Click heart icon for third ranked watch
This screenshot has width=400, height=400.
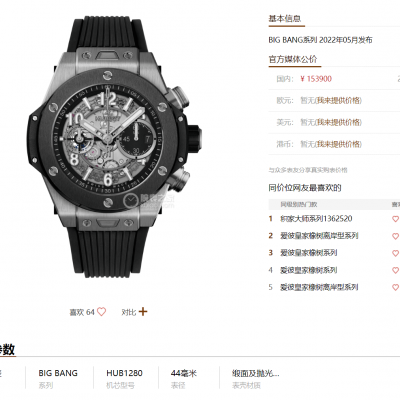click(x=395, y=253)
